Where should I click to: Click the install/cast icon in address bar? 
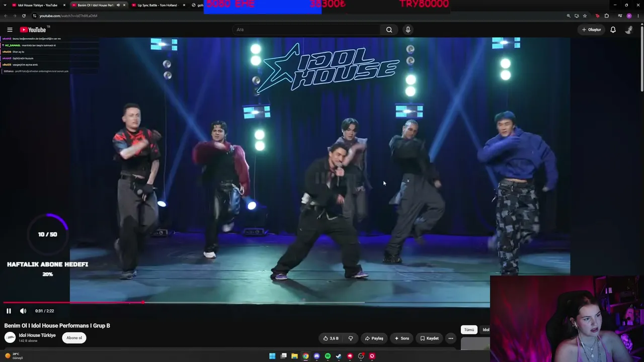[x=577, y=16]
